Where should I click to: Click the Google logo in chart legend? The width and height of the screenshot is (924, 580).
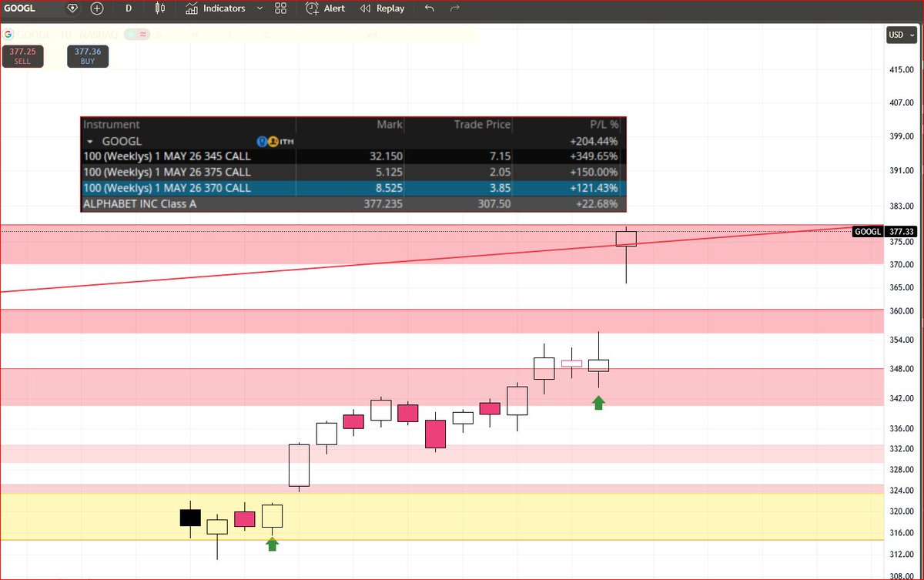coord(8,35)
